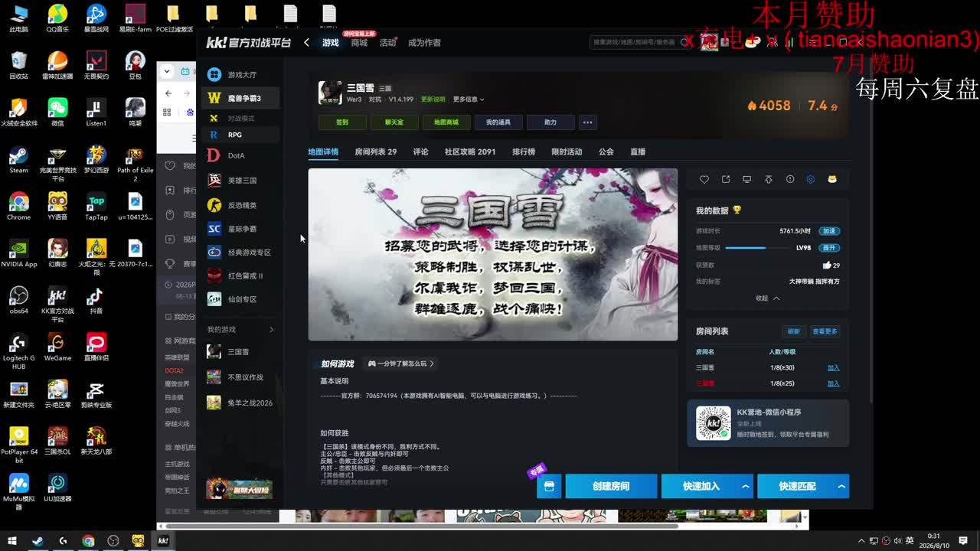Click 加速 next to play time
Viewport: 980px width, 551px height.
[x=829, y=231]
